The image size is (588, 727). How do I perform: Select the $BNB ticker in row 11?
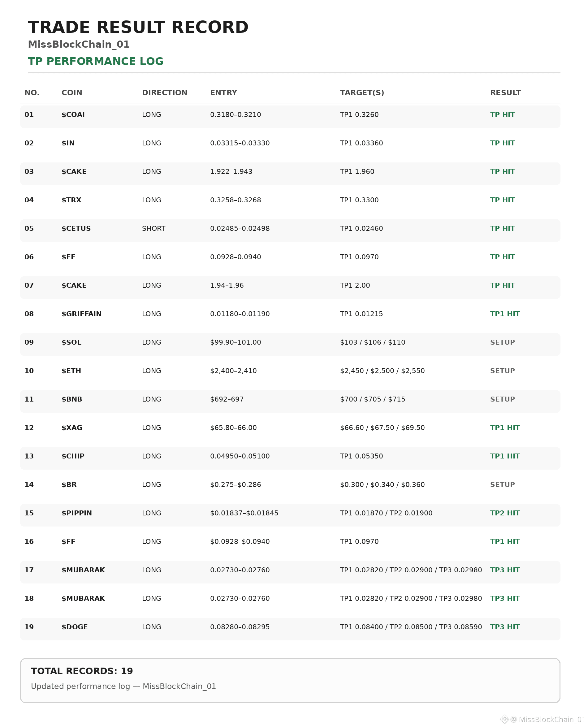(x=72, y=399)
